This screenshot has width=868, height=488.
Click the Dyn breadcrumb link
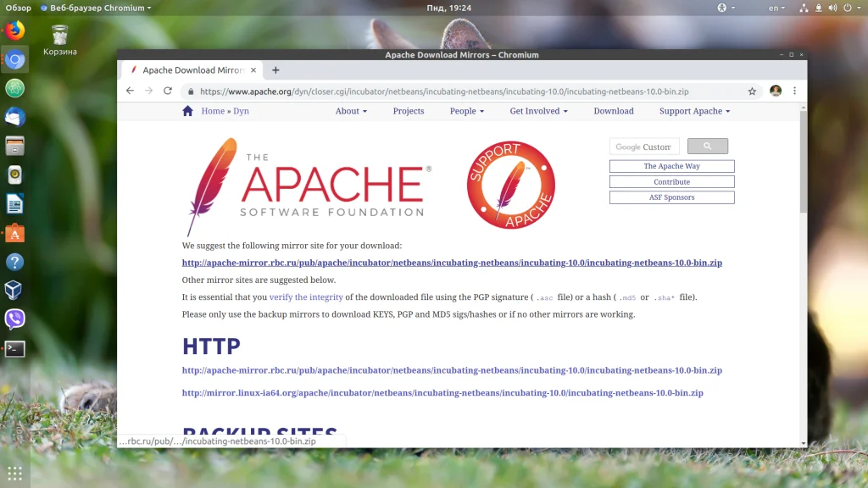click(241, 111)
